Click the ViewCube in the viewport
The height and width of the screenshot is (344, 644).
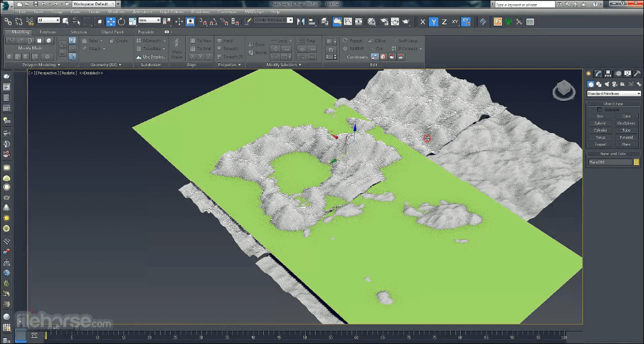(x=563, y=90)
